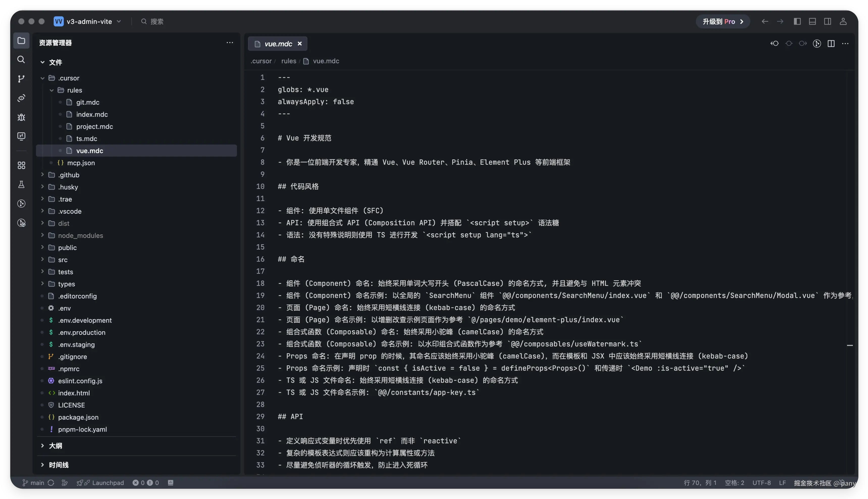Click the Launchpad status bar item
868x499 pixels.
click(108, 483)
